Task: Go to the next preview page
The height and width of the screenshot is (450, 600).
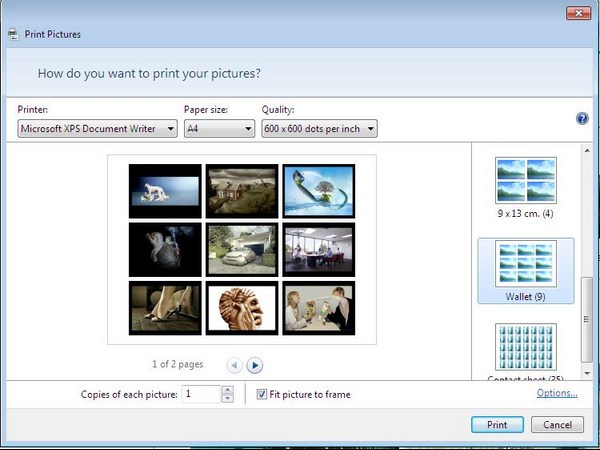Action: (x=254, y=365)
